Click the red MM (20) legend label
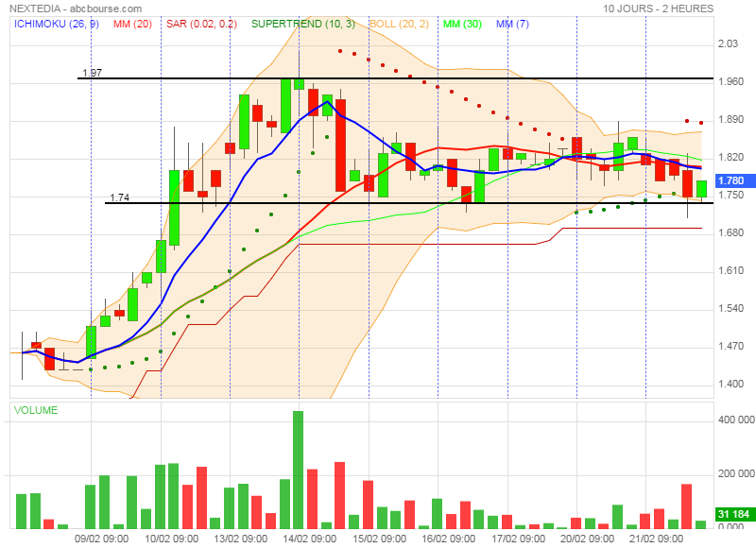The width and height of the screenshot is (756, 548). click(x=132, y=24)
